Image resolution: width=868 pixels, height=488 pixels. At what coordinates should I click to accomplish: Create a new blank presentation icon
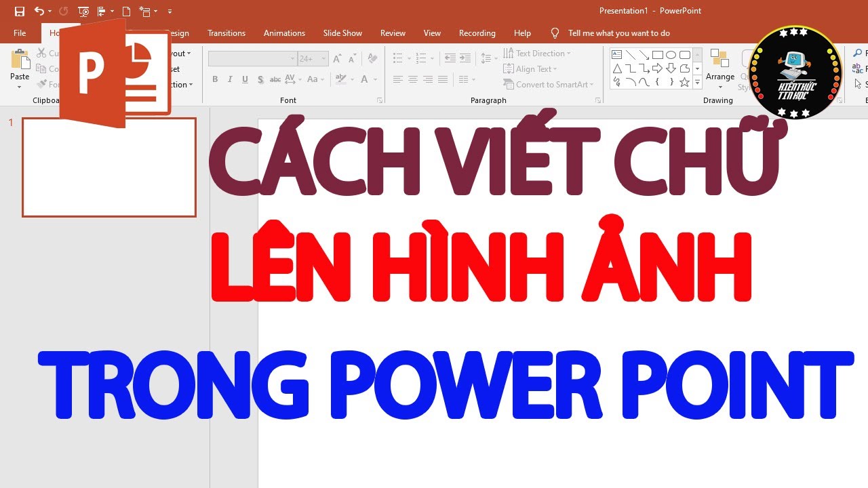click(x=126, y=12)
